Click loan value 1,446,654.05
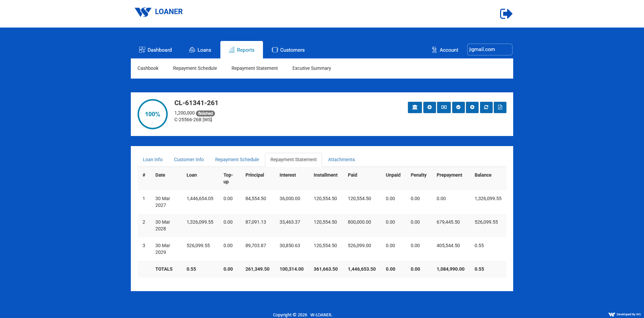The height and width of the screenshot is (318, 644). point(200,198)
